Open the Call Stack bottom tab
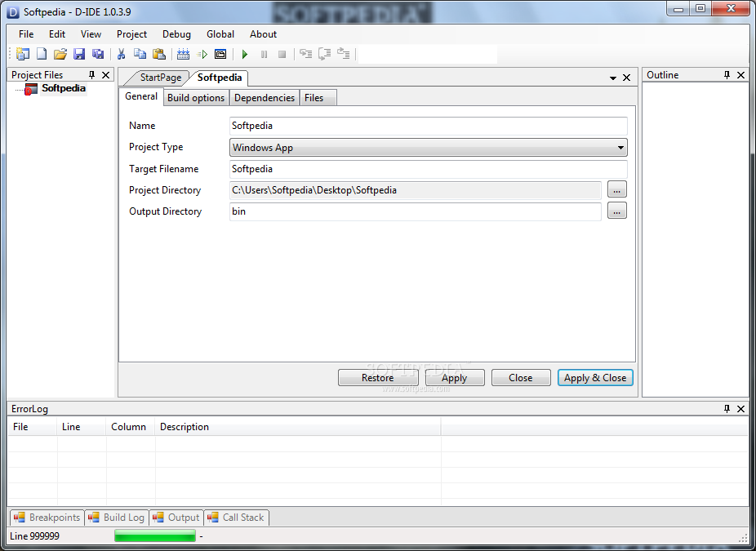The height and width of the screenshot is (551, 756). pyautogui.click(x=236, y=518)
